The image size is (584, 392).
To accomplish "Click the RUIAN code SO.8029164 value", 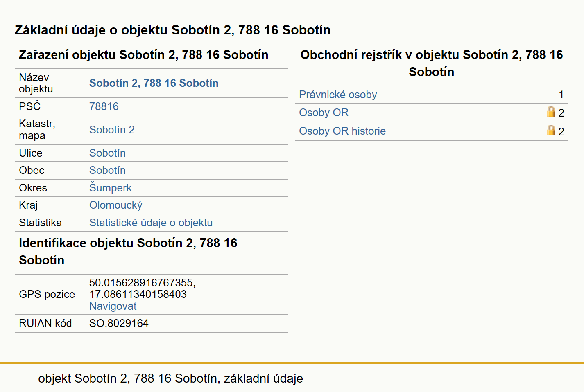I will (x=119, y=323).
